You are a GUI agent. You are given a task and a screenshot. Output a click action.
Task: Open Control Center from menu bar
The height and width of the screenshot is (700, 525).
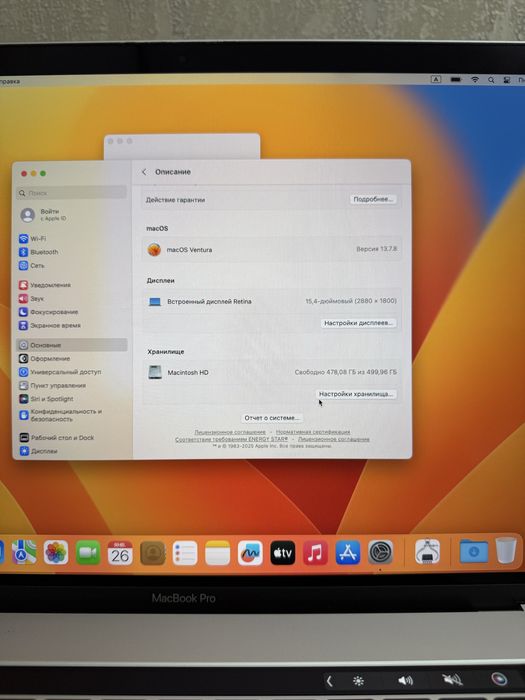tap(507, 80)
